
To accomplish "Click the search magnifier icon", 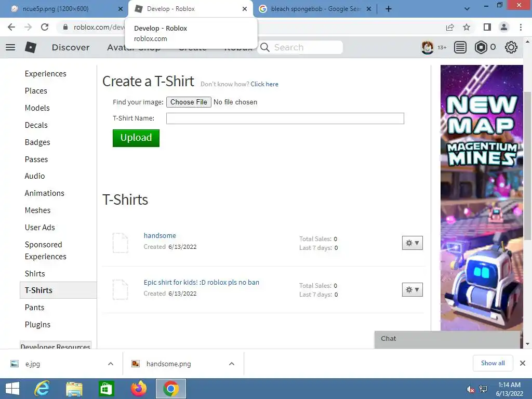I will click(x=265, y=47).
